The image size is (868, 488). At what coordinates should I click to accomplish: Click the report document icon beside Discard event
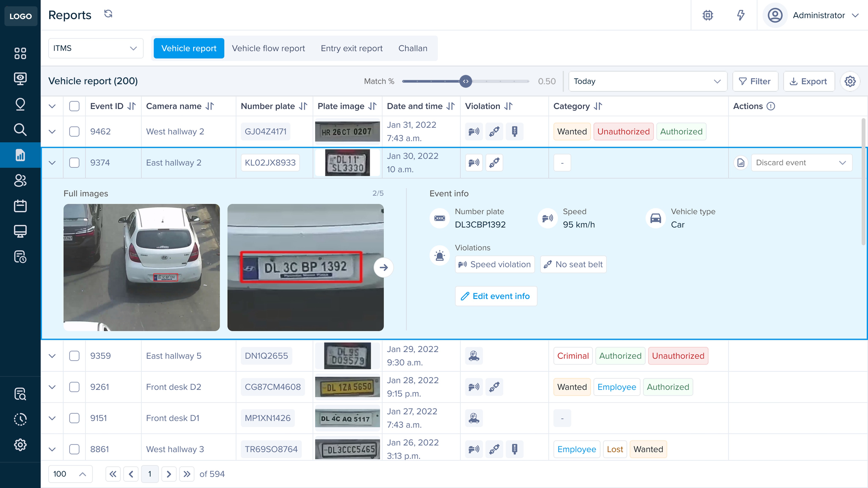741,163
